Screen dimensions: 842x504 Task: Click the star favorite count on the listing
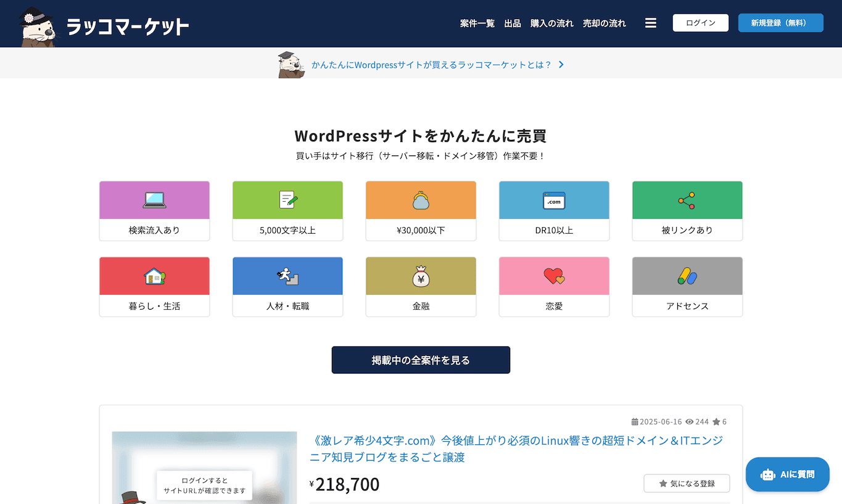(719, 421)
